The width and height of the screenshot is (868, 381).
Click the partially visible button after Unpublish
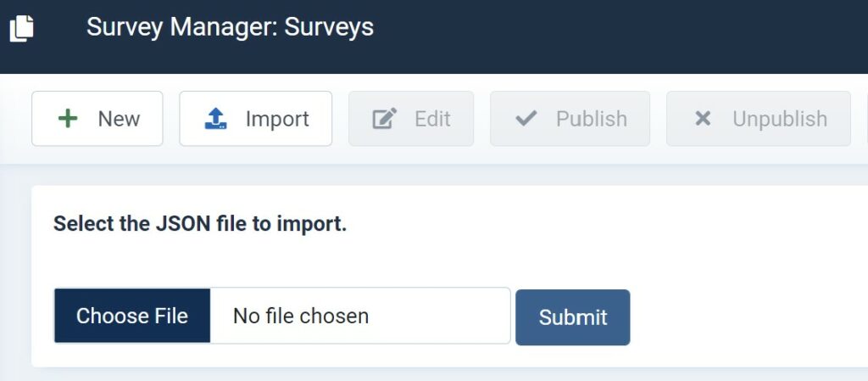[x=864, y=119]
